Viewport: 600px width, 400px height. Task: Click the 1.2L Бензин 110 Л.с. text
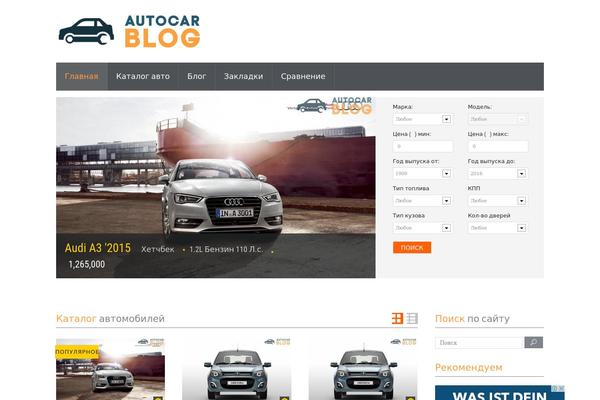tap(226, 249)
